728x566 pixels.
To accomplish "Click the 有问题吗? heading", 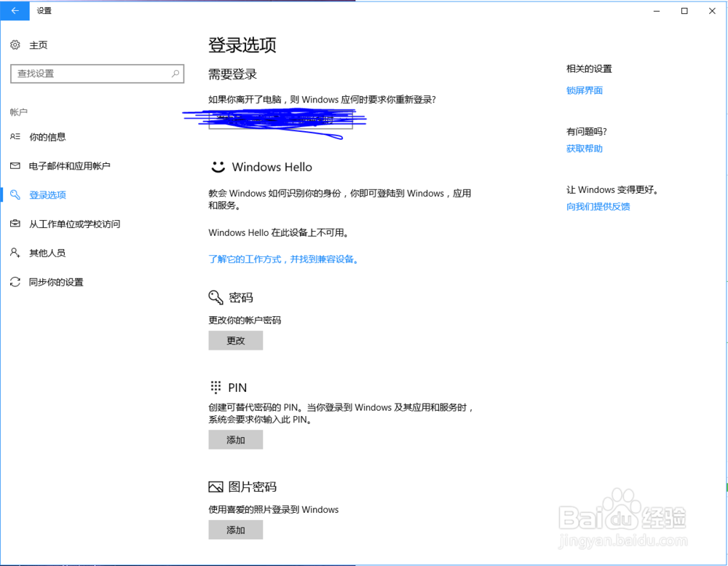I will click(x=587, y=132).
